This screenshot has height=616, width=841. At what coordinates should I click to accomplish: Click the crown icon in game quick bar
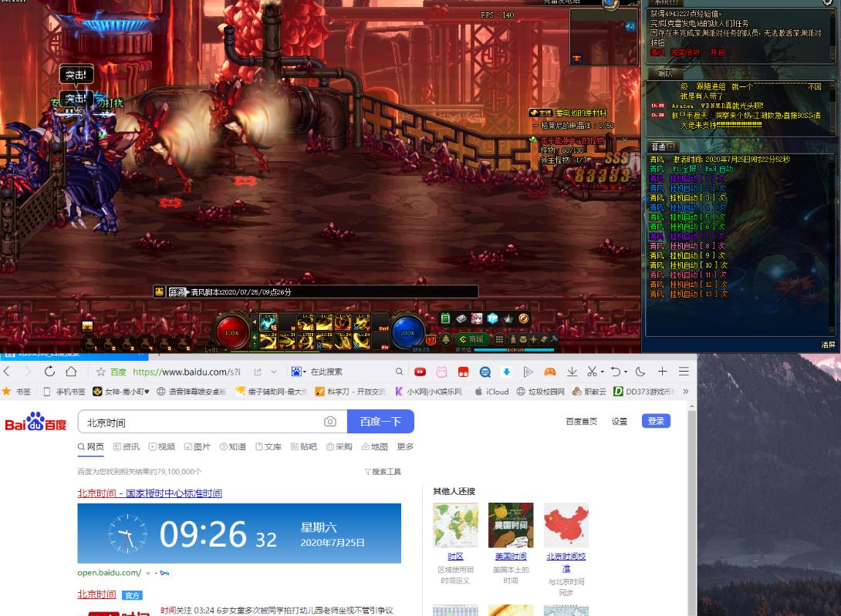[508, 318]
